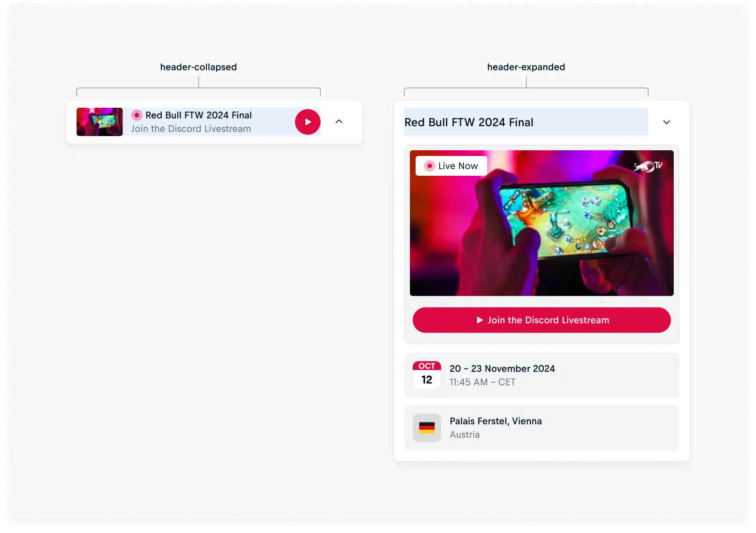Open the small livestream thumbnail in collapsed header
Viewport: 756px width, 533px height.
tap(100, 122)
